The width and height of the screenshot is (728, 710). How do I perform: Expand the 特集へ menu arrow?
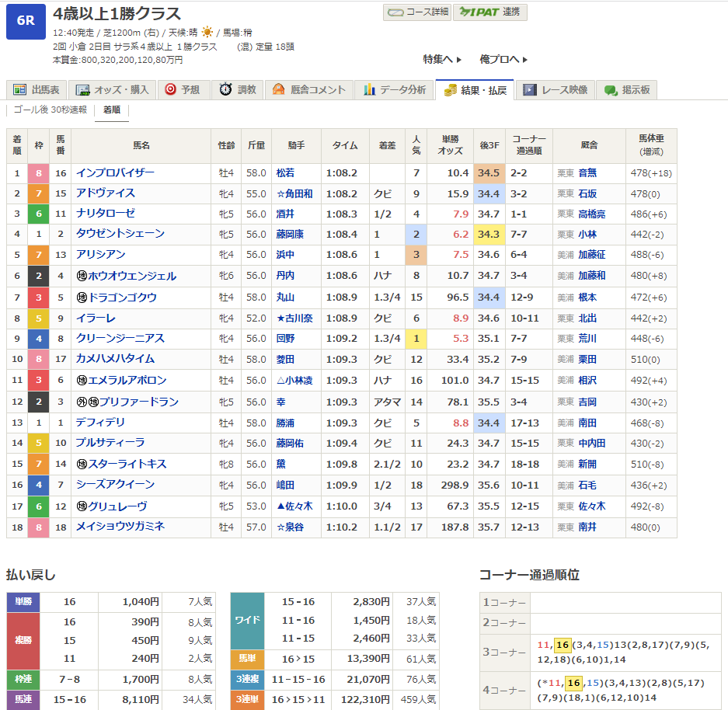point(458,60)
